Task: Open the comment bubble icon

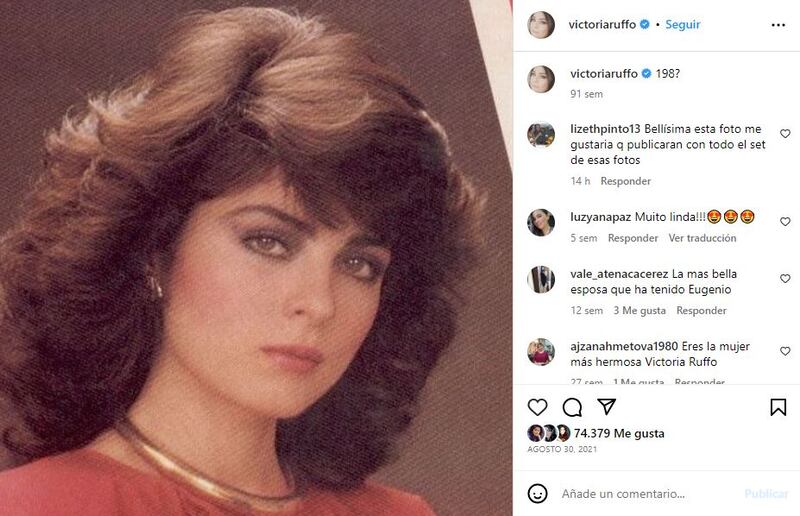Action: [x=572, y=407]
